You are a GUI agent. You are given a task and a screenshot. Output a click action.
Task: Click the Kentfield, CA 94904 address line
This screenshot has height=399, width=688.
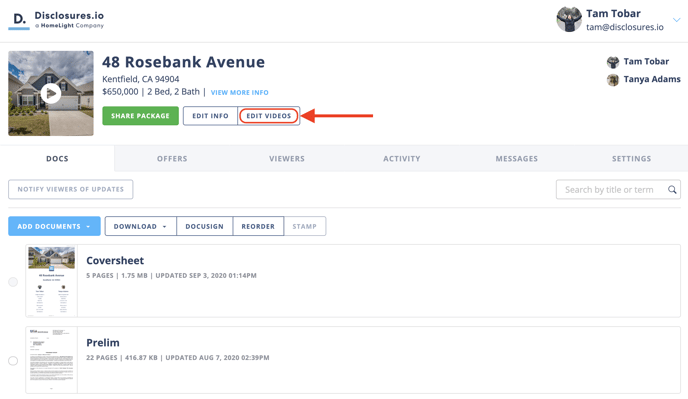(x=141, y=79)
